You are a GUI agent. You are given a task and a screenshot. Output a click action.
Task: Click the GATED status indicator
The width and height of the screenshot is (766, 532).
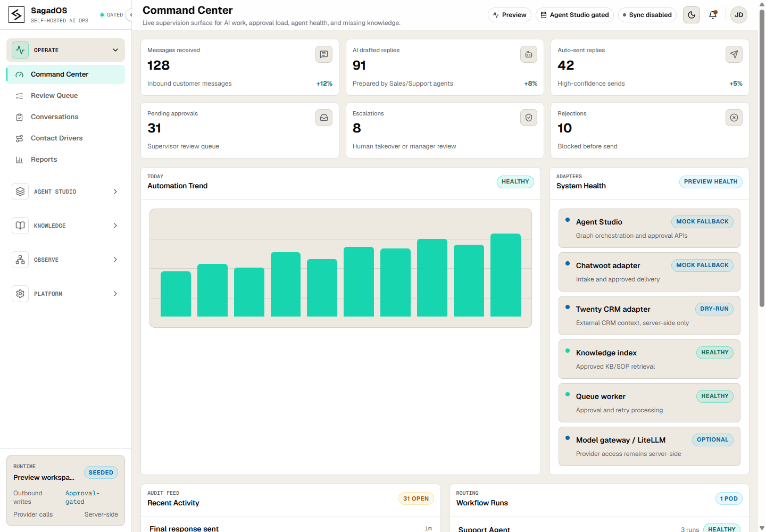tap(112, 15)
